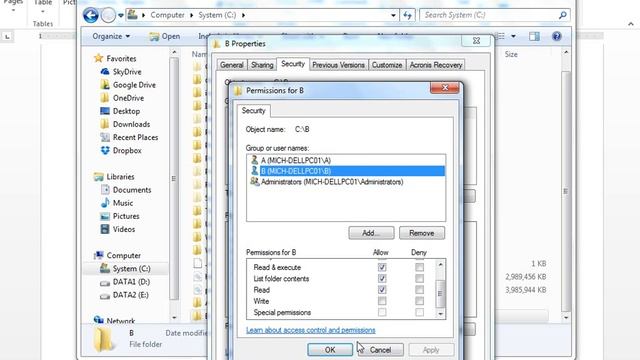Open Learn about access control link
The width and height of the screenshot is (640, 360).
click(311, 330)
